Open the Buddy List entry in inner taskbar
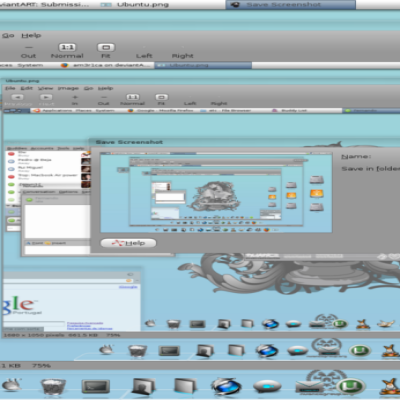The width and height of the screenshot is (400, 400). coord(290,110)
